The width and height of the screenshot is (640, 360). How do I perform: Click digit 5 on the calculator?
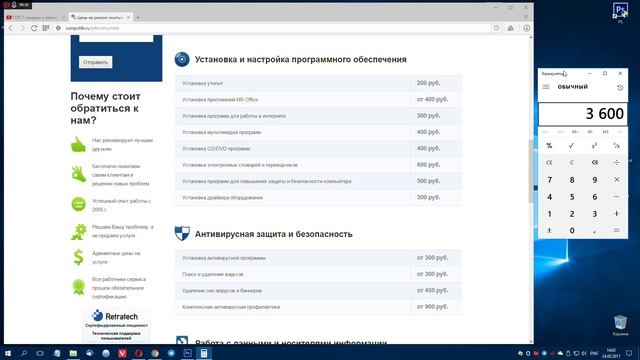pos(572,197)
